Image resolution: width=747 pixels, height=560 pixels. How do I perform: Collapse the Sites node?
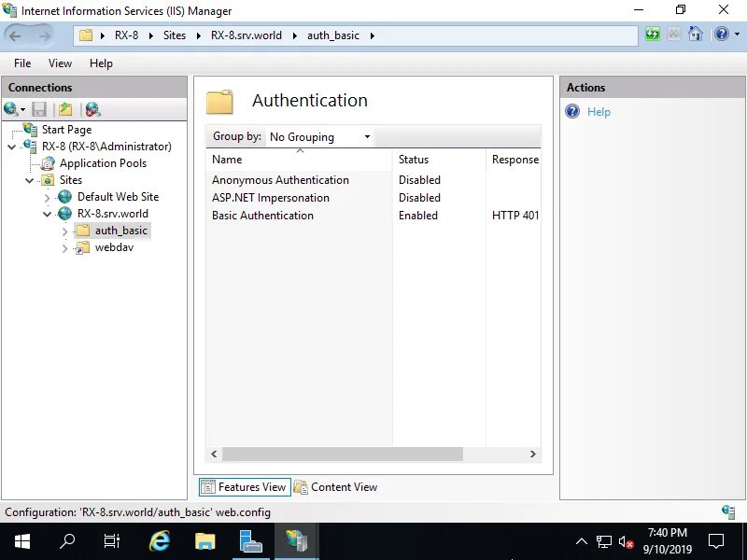tap(30, 180)
